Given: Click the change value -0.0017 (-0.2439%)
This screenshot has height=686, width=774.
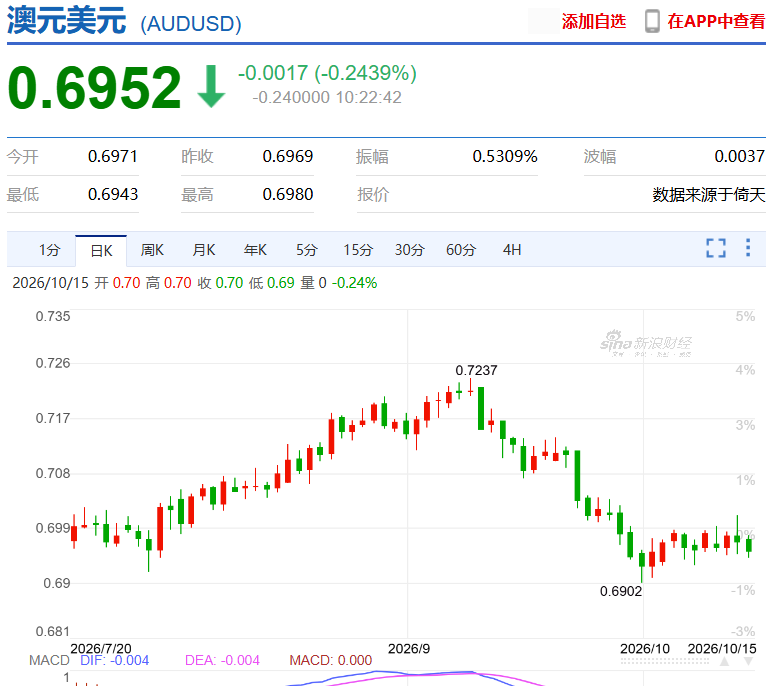Looking at the screenshot, I should [327, 73].
